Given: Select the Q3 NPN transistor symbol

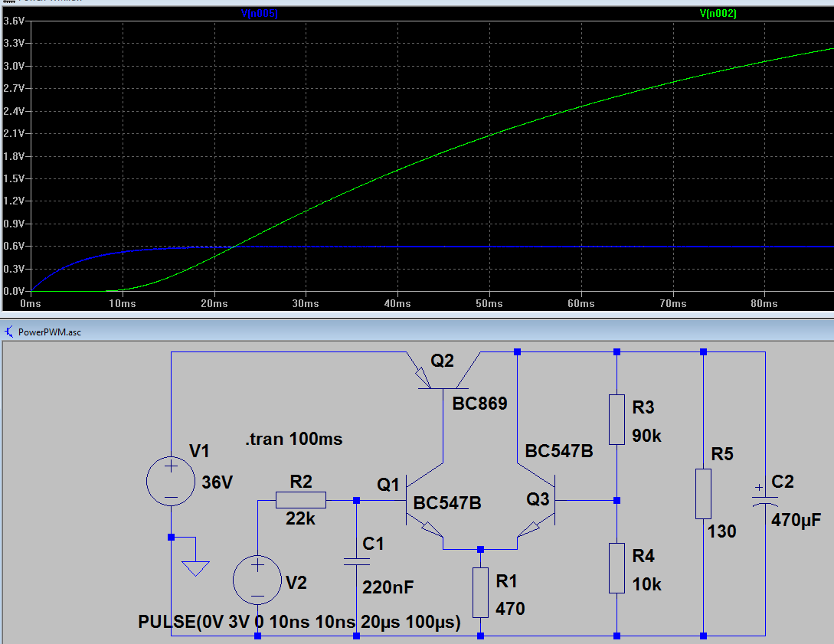Looking at the screenshot, I should tap(536, 500).
